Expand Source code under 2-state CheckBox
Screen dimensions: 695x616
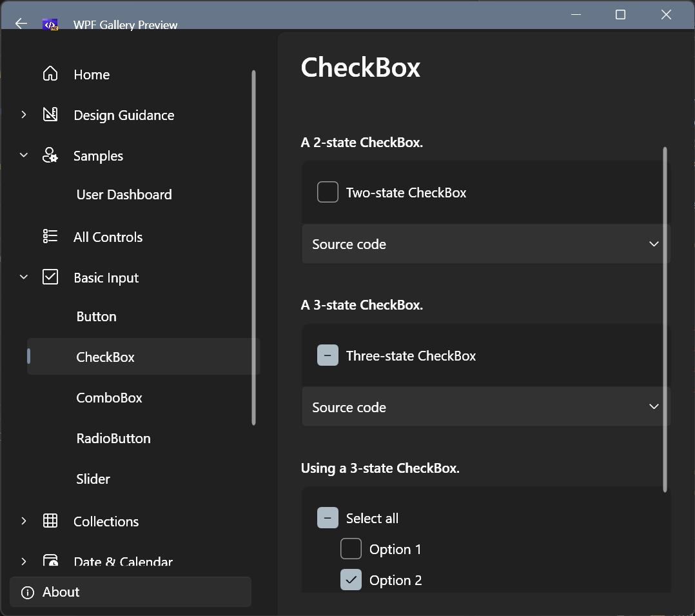pyautogui.click(x=485, y=244)
